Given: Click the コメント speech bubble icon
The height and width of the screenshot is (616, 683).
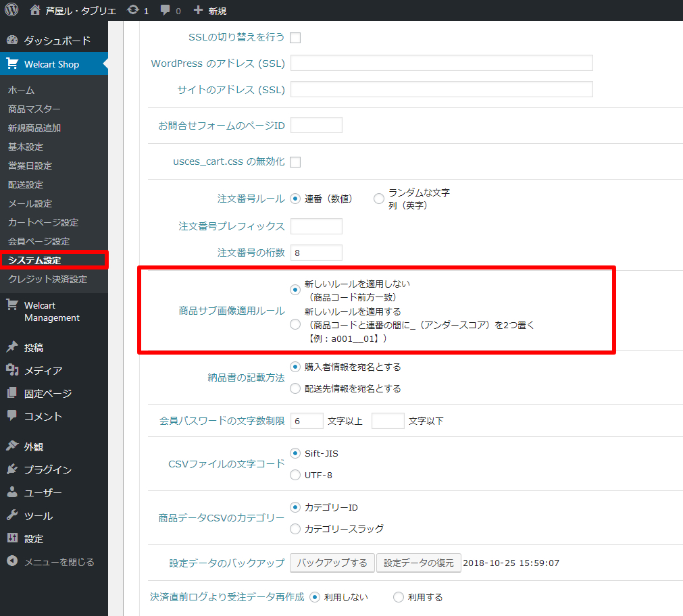Looking at the screenshot, I should [x=12, y=415].
